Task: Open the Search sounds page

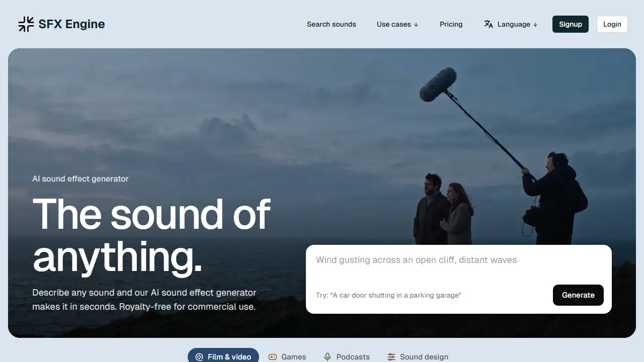Action: click(332, 24)
